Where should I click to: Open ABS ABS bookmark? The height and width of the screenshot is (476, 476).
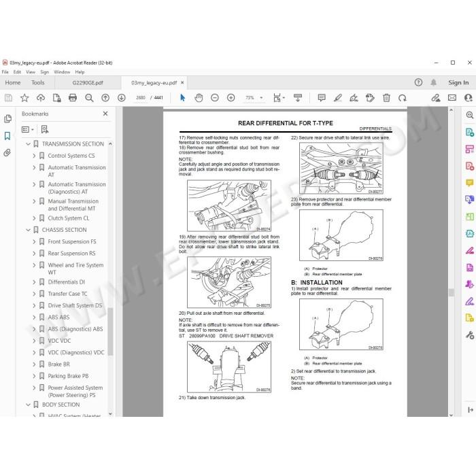(x=58, y=318)
